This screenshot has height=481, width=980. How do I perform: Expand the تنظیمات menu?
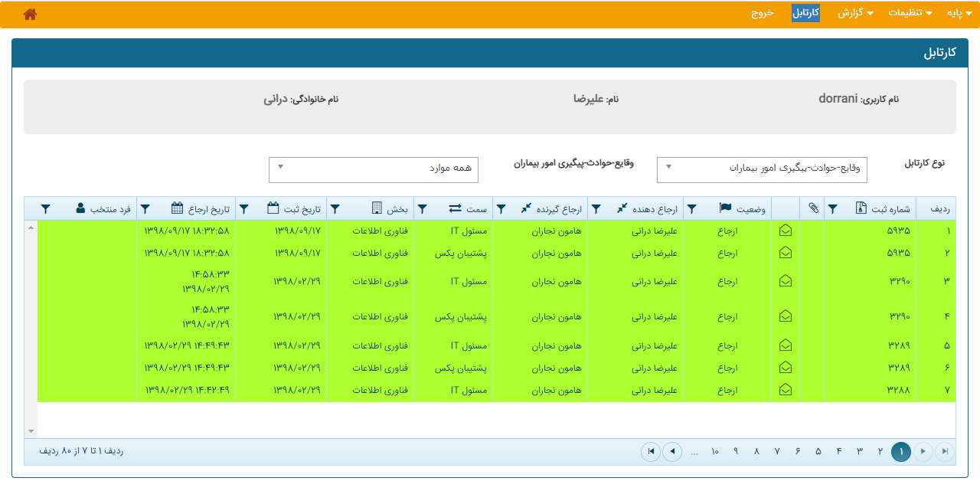[910, 13]
